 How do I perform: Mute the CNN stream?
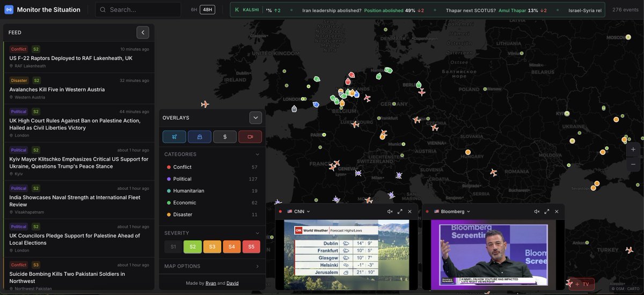[x=390, y=211]
